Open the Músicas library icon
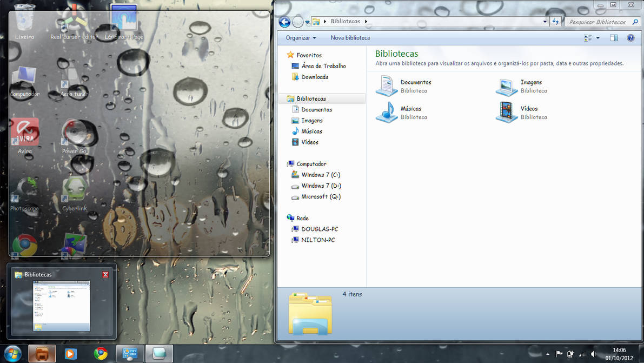 click(x=386, y=113)
